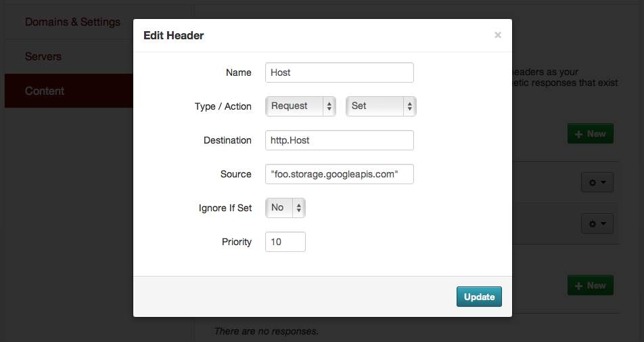Click the upper green New button
The height and width of the screenshot is (342, 644).
[x=590, y=134]
